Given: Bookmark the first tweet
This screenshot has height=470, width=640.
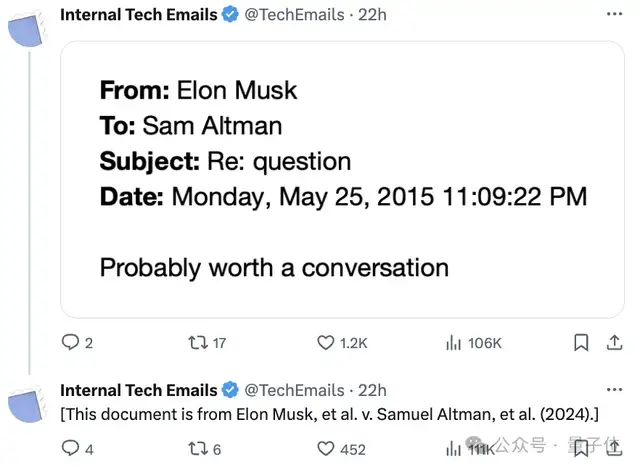Looking at the screenshot, I should (581, 343).
